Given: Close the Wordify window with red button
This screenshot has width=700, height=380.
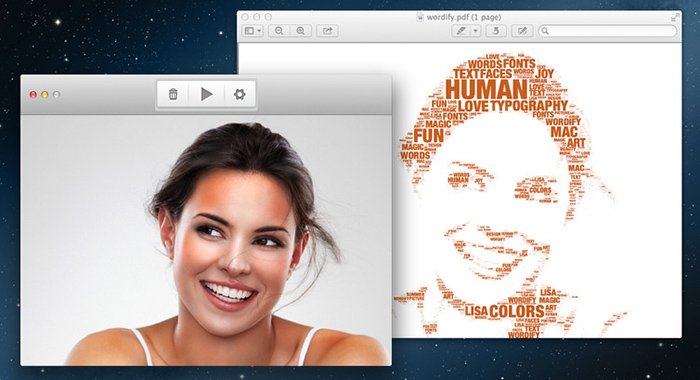Looking at the screenshot, I should (33, 95).
